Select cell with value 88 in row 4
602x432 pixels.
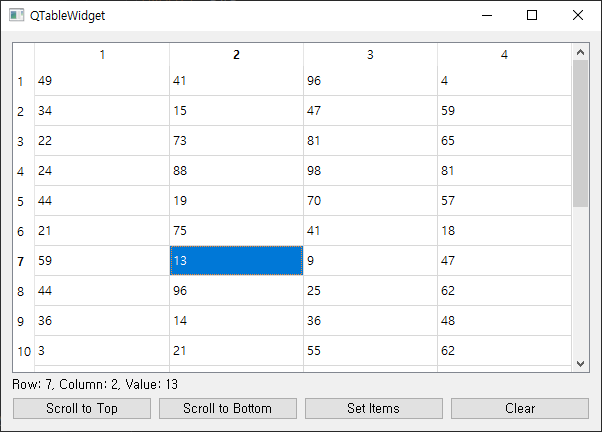coord(236,171)
